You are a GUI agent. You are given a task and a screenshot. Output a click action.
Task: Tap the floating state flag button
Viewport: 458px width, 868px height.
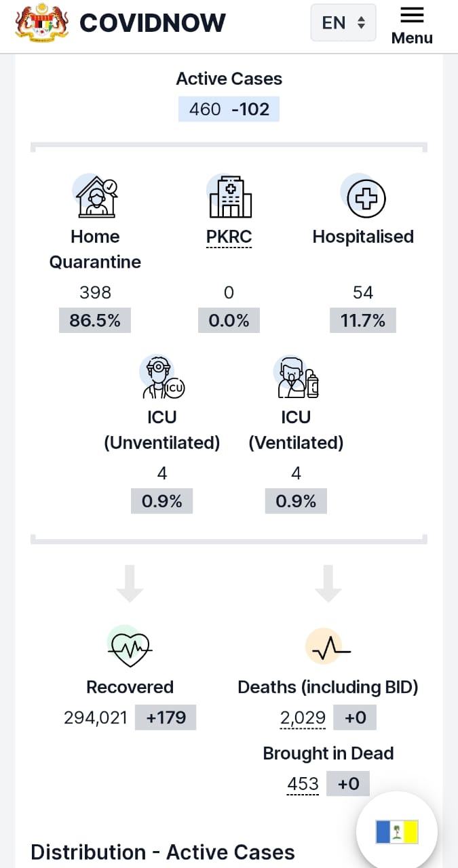397,831
